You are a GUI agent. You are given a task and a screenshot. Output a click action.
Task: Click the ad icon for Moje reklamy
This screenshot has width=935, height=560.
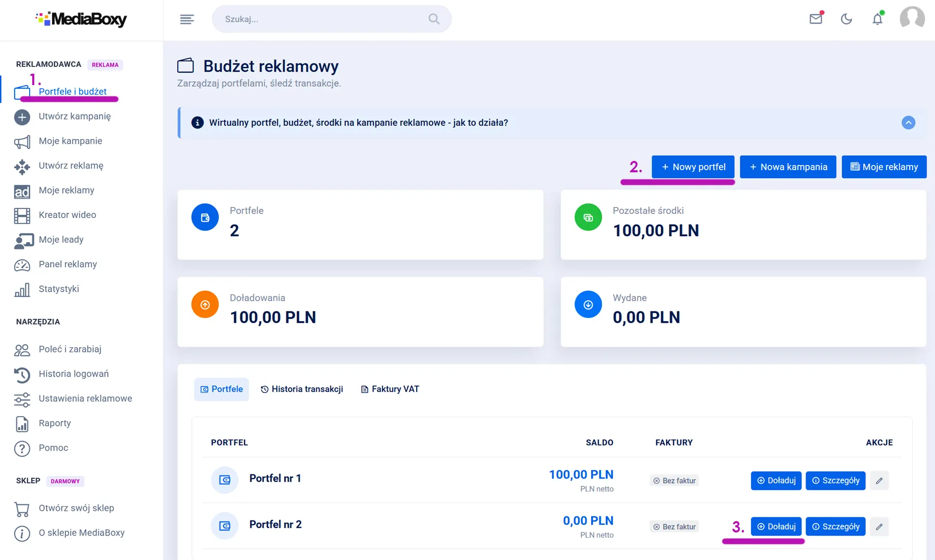point(22,192)
